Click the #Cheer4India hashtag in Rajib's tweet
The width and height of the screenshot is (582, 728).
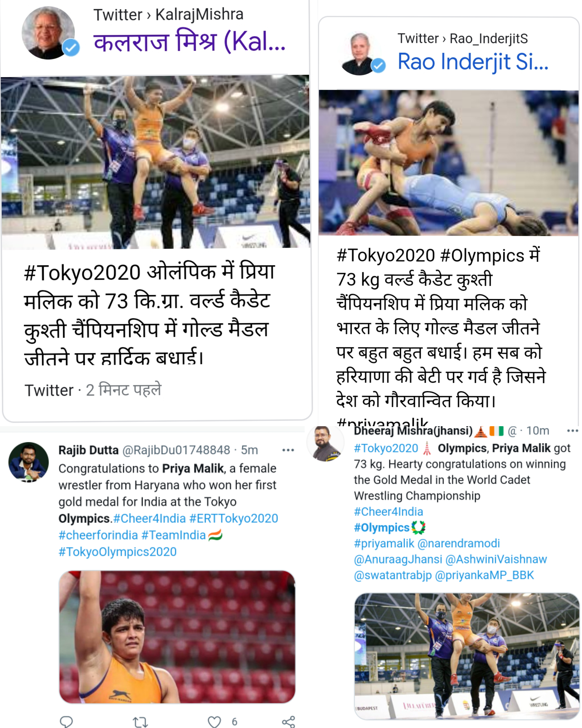[x=149, y=518]
